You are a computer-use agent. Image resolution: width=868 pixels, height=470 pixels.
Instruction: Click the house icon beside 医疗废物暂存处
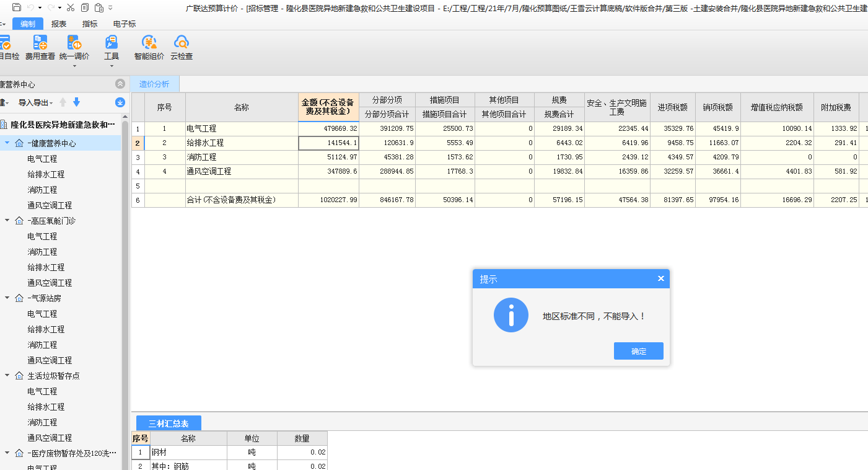19,453
